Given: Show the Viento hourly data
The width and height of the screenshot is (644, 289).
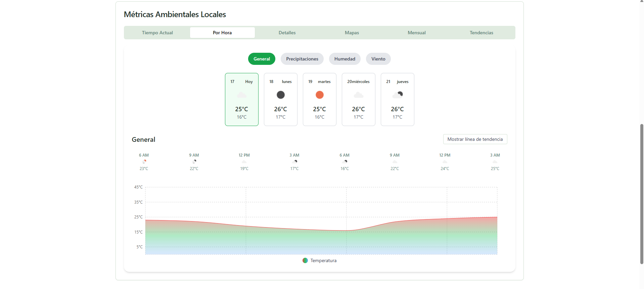Looking at the screenshot, I should pos(378,59).
